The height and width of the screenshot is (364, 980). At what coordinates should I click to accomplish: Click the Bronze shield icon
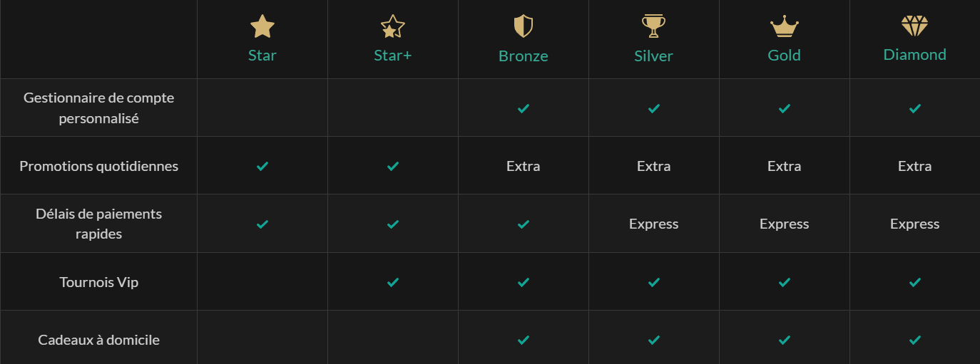click(x=524, y=27)
